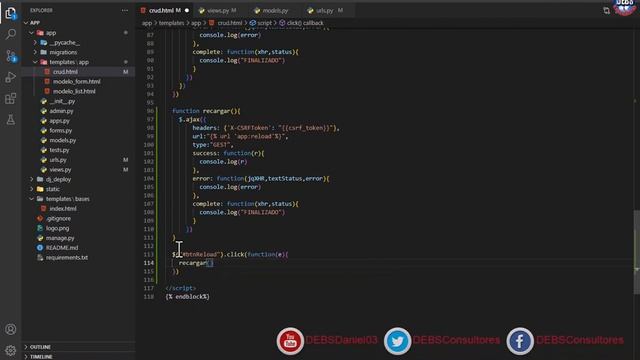Viewport: 640px width, 360px height.
Task: Open the Source Control view
Action: 11,56
